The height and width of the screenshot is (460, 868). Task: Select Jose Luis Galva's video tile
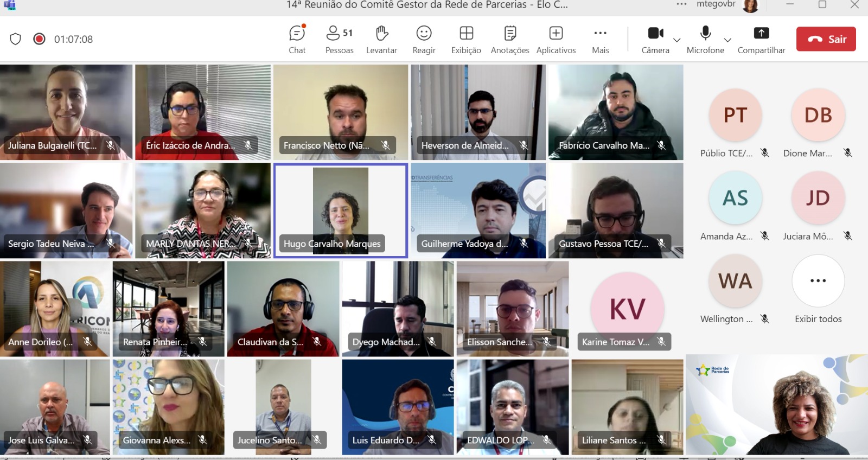point(55,407)
